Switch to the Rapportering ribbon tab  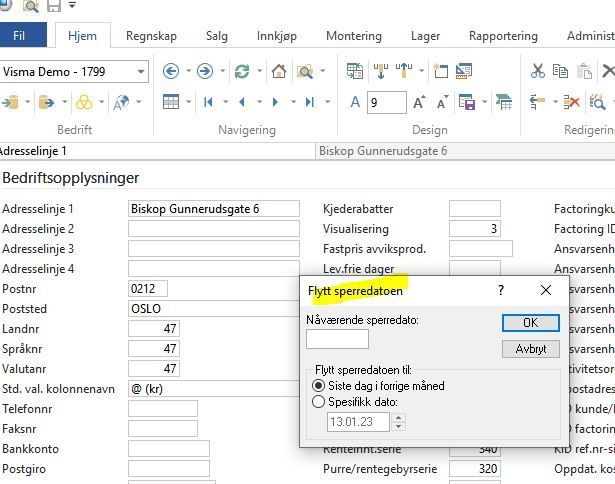(x=503, y=36)
